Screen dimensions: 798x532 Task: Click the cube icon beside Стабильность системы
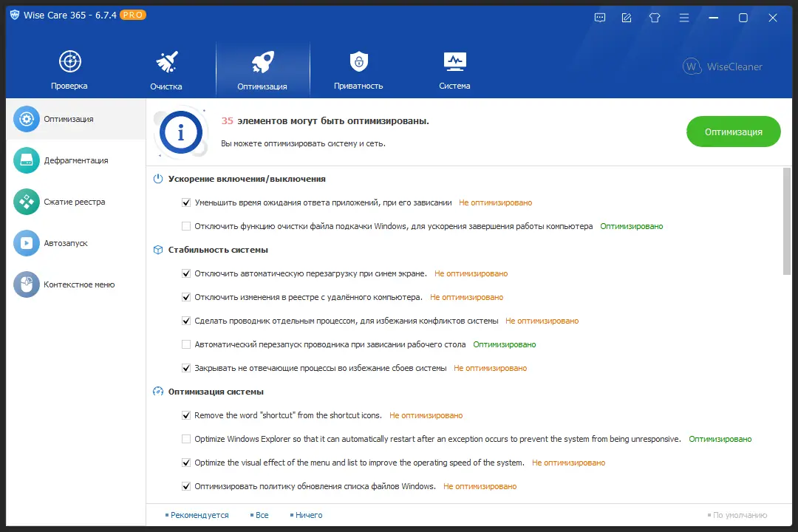(x=158, y=250)
